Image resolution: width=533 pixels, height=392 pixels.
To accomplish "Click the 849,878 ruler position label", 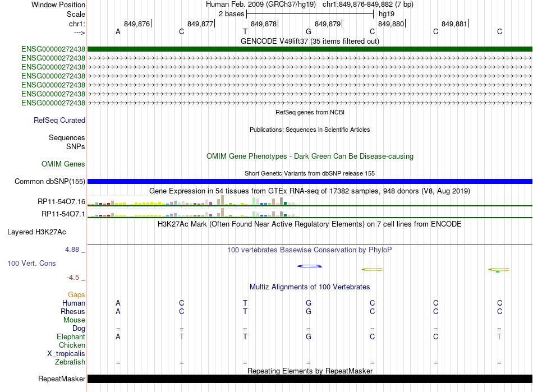I will click(264, 24).
